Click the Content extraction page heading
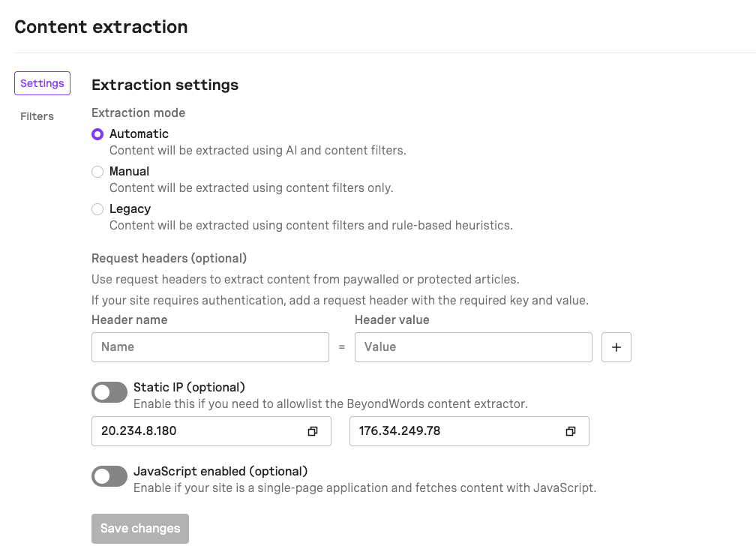This screenshot has height=552, width=756. click(x=101, y=27)
